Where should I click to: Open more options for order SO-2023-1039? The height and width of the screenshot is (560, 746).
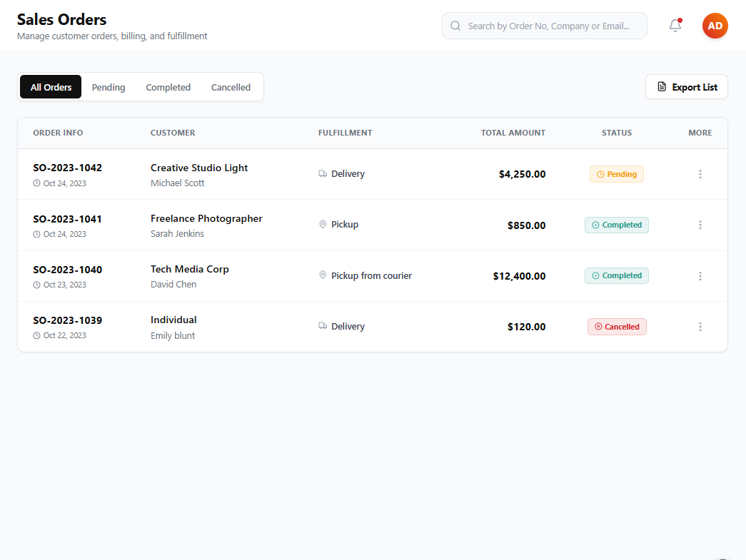click(x=700, y=327)
